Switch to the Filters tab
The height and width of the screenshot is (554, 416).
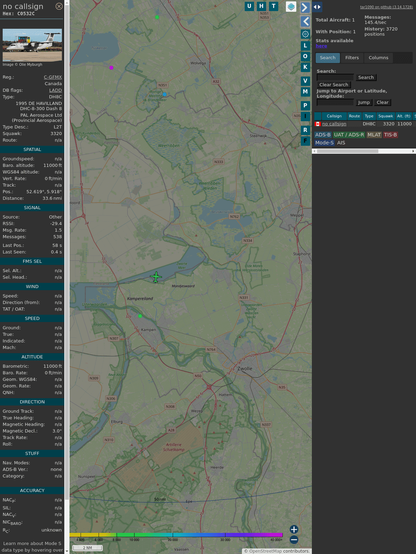[352, 58]
